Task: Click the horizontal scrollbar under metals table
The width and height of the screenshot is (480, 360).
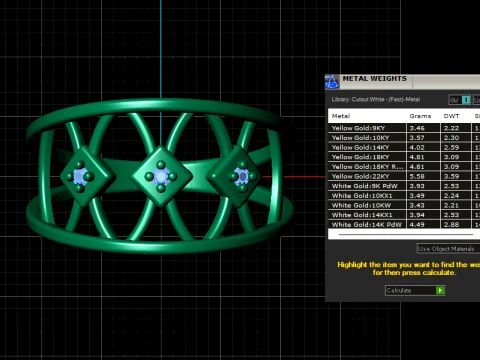Action: coord(406,235)
